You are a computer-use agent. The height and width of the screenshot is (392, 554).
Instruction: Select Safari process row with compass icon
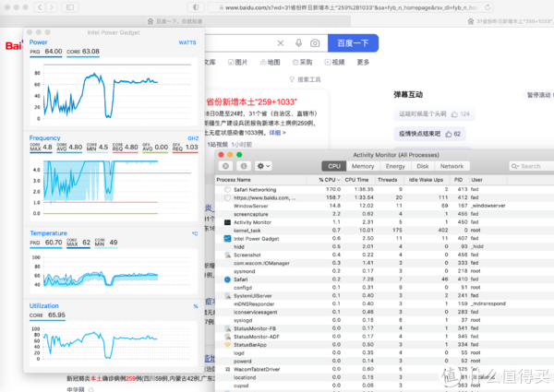coord(384,279)
